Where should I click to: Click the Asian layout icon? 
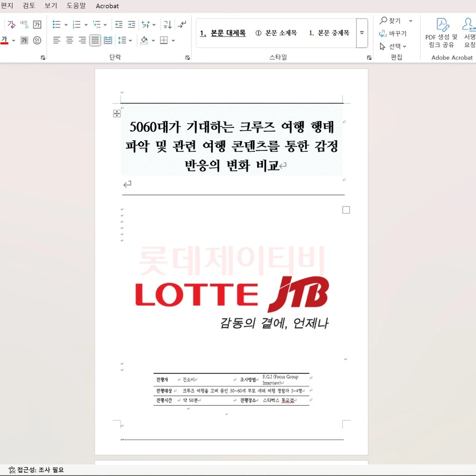[x=146, y=24]
